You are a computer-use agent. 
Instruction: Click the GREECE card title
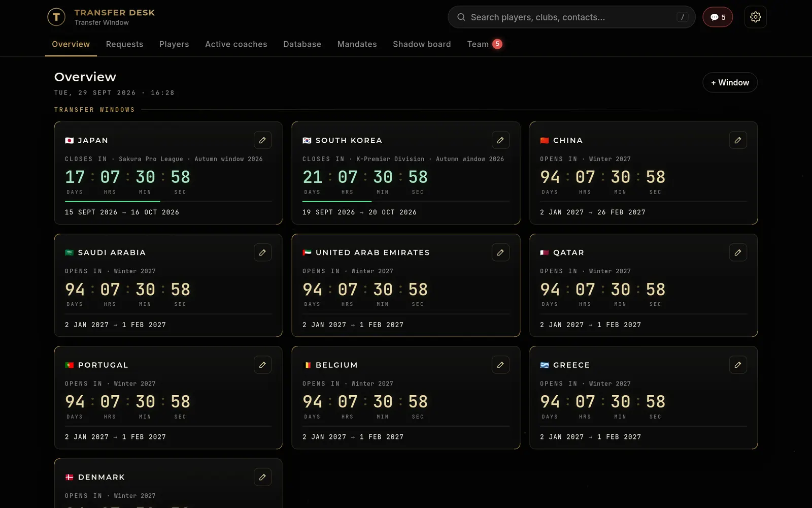[571, 365]
